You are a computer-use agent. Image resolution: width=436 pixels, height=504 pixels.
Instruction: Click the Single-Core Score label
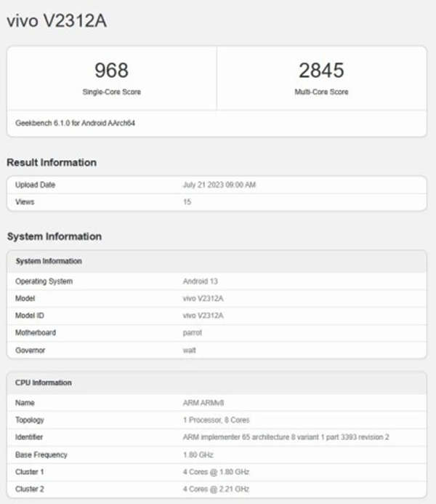(x=111, y=92)
